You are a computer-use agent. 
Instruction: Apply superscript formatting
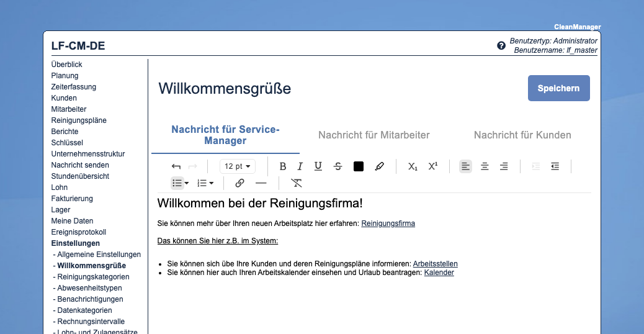pyautogui.click(x=433, y=166)
